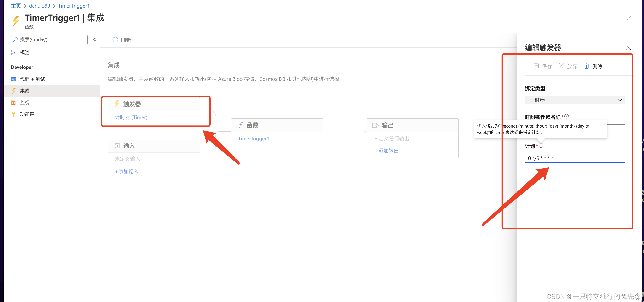This screenshot has width=644, height=302.
Task: Open 监视 in sidebar
Action: tap(25, 102)
